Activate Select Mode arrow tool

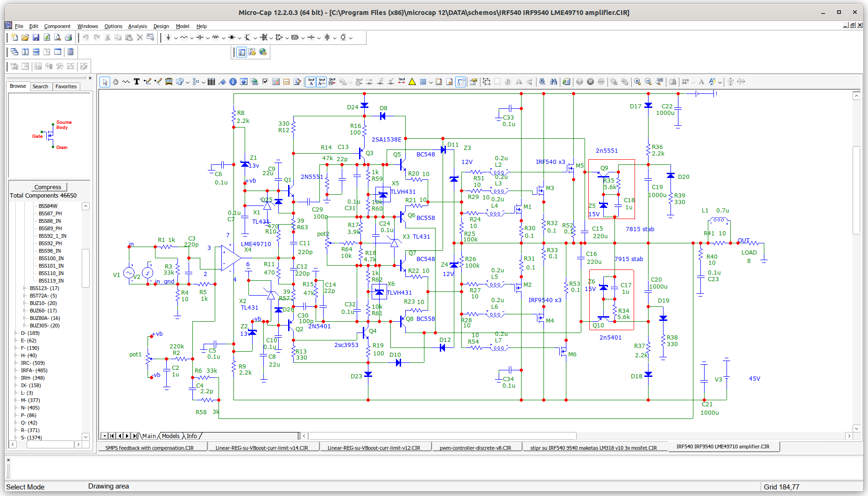pyautogui.click(x=105, y=82)
